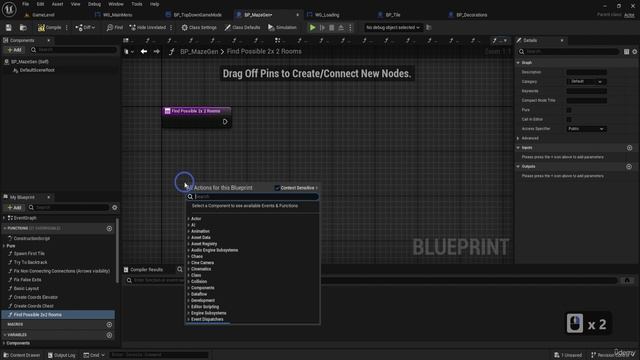Switch to the BP_TopDownGameMode tab
The width and height of the screenshot is (640, 360).
click(197, 15)
